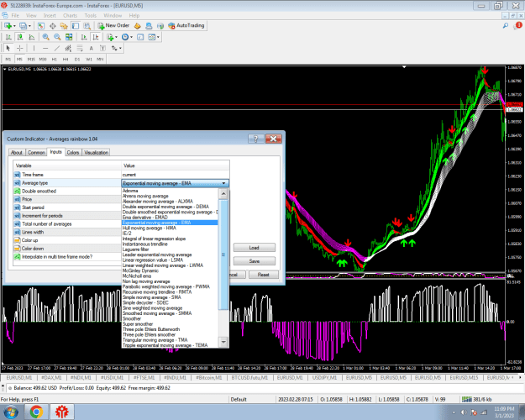Image resolution: width=525 pixels, height=420 pixels.
Task: Click the Load button
Action: 255,248
